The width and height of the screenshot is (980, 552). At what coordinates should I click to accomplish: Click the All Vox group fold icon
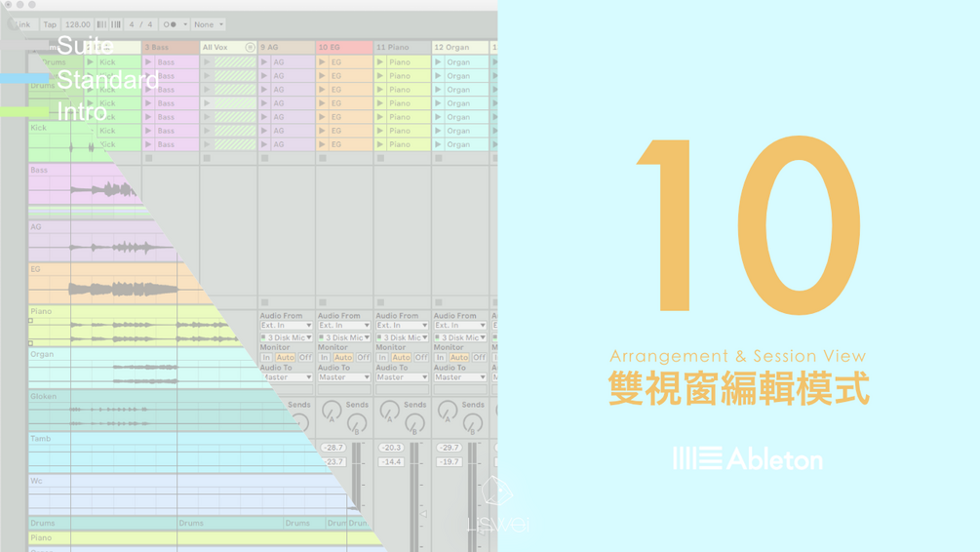point(250,48)
